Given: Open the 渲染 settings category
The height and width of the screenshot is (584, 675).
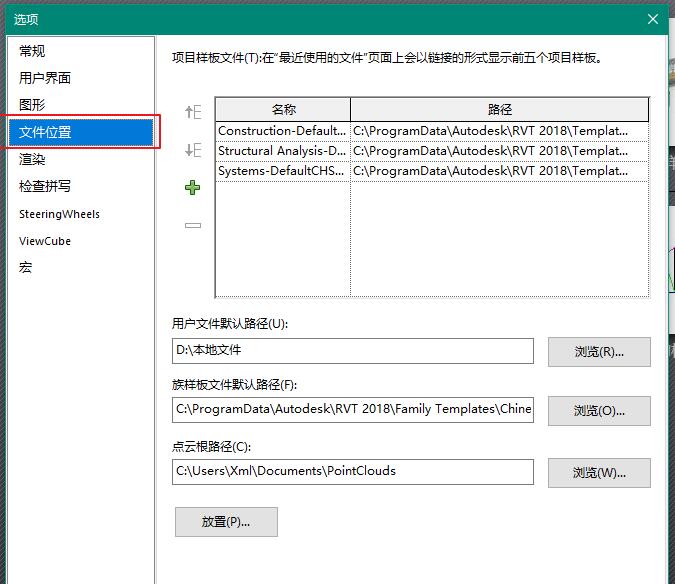Looking at the screenshot, I should (x=32, y=159).
